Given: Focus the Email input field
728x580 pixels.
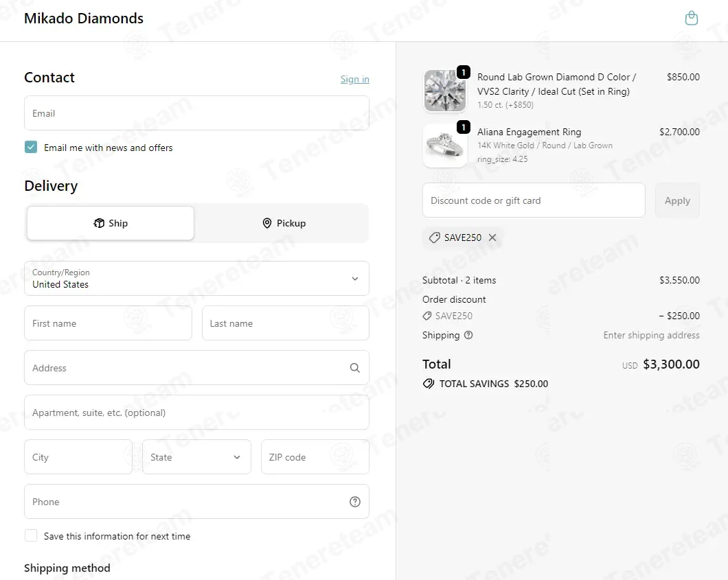Looking at the screenshot, I should [196, 113].
